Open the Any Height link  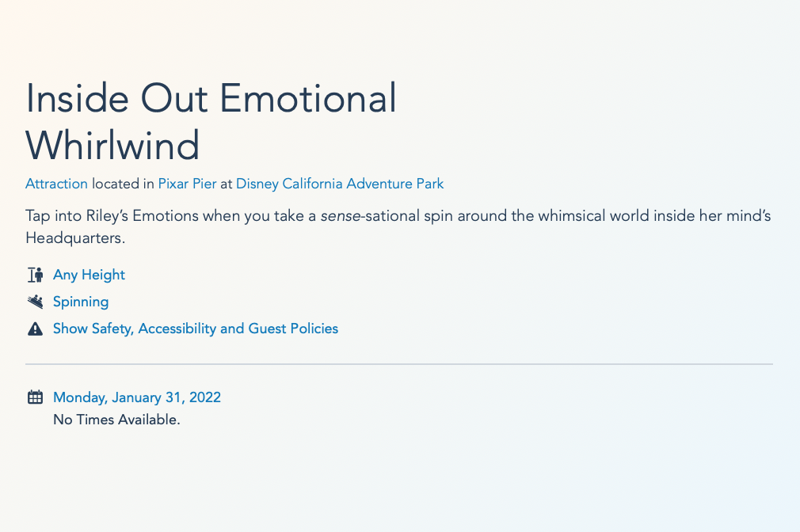coord(89,275)
